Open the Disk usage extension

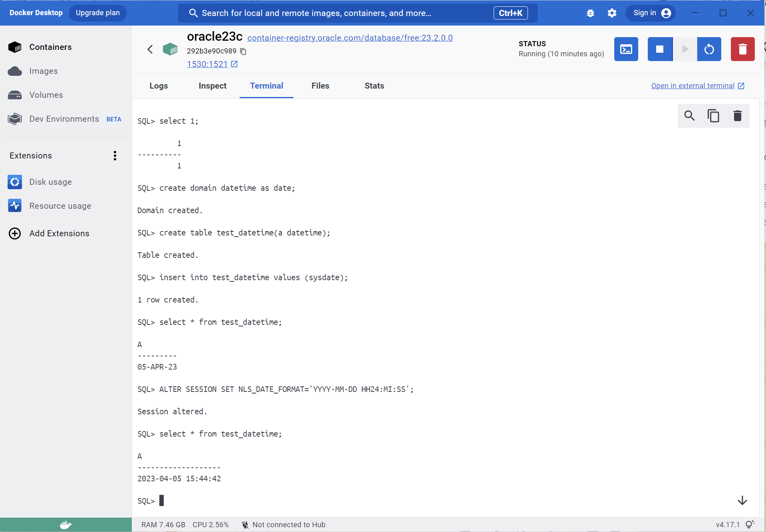pyautogui.click(x=40, y=182)
